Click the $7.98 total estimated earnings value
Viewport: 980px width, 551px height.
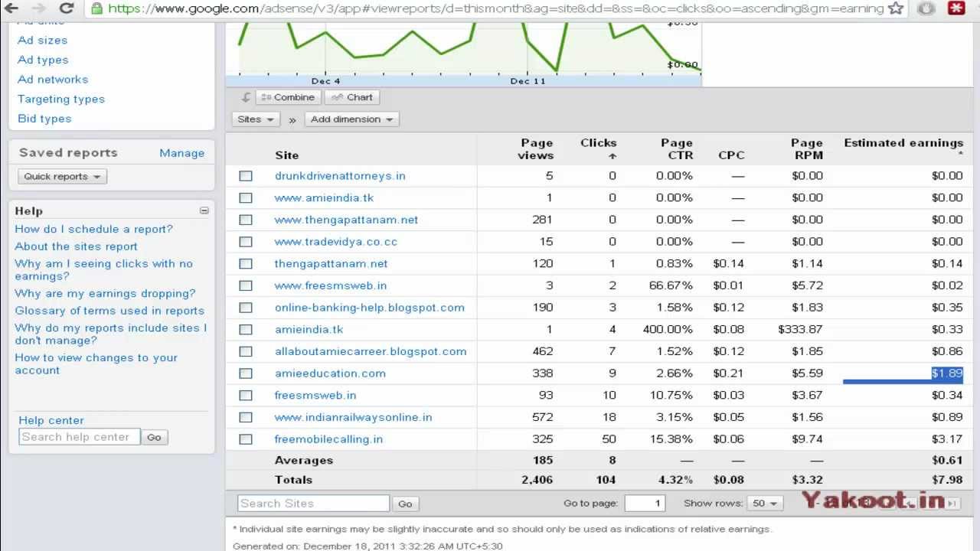[948, 480]
